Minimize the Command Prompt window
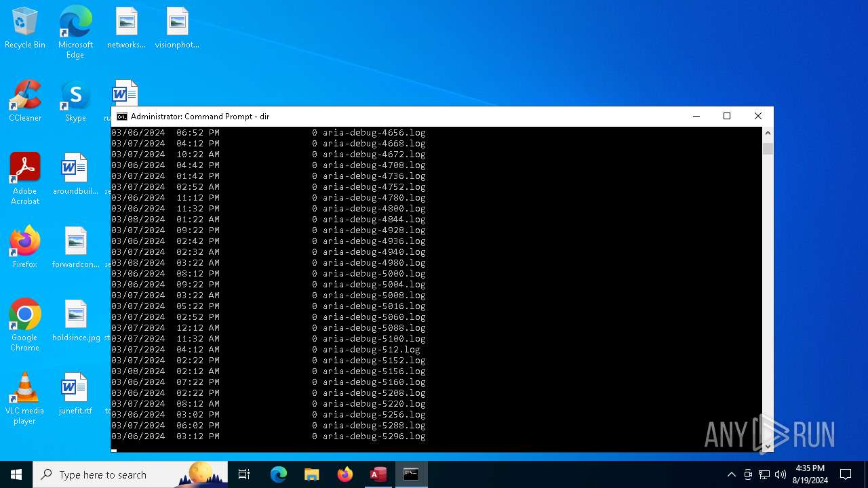 [696, 117]
